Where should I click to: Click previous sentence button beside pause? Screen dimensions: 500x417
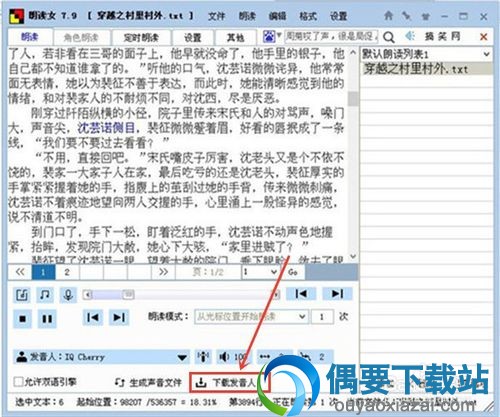pyautogui.click(x=93, y=317)
